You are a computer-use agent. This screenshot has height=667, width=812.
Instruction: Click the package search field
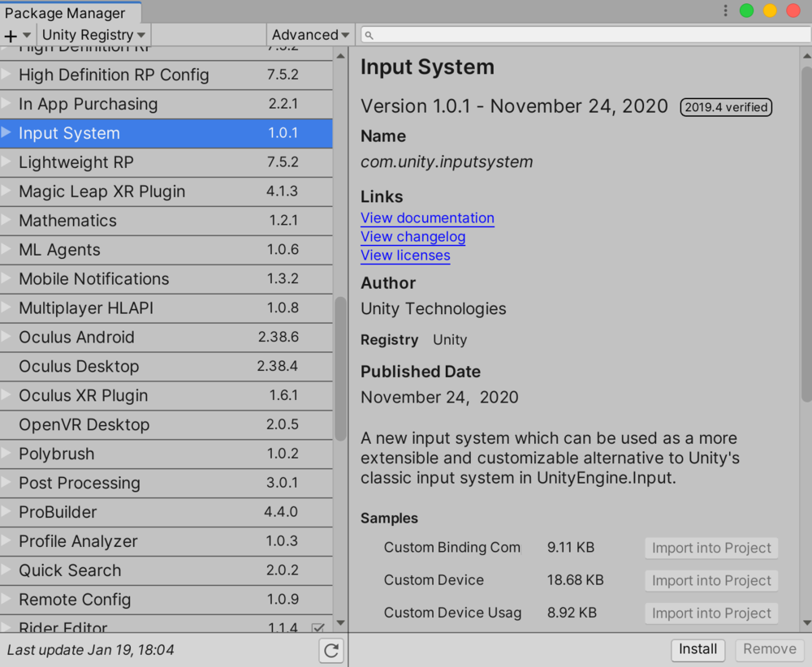pos(585,35)
